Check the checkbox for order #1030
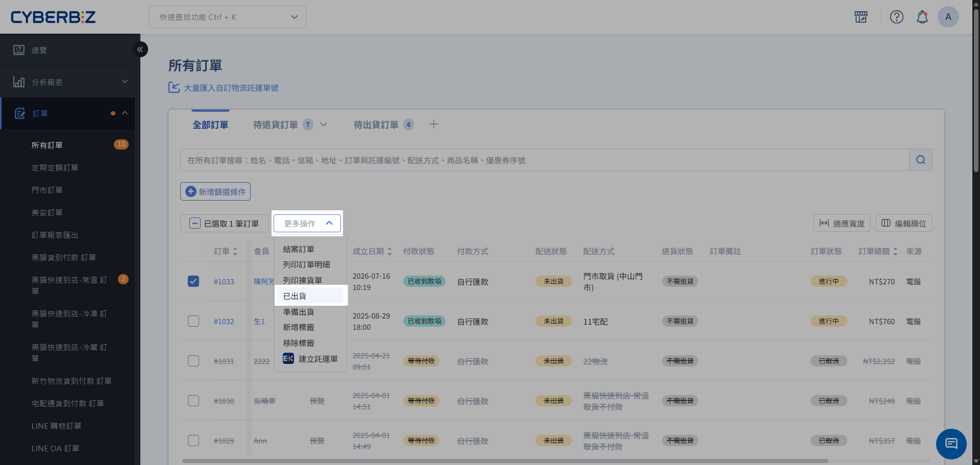980x465 pixels. point(193,401)
